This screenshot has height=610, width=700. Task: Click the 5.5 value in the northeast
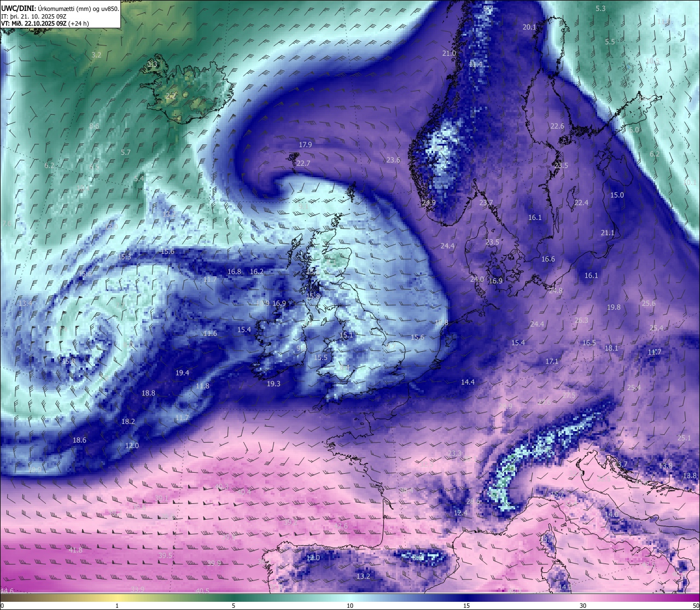click(x=610, y=42)
